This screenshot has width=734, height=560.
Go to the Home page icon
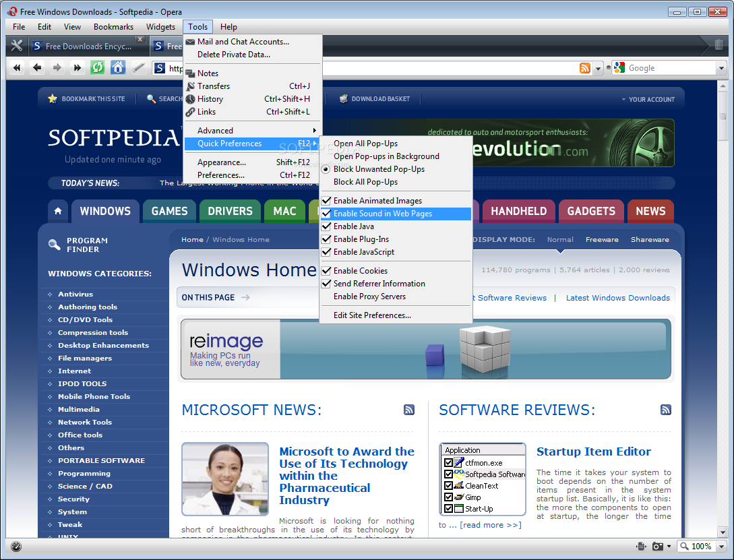tap(118, 68)
